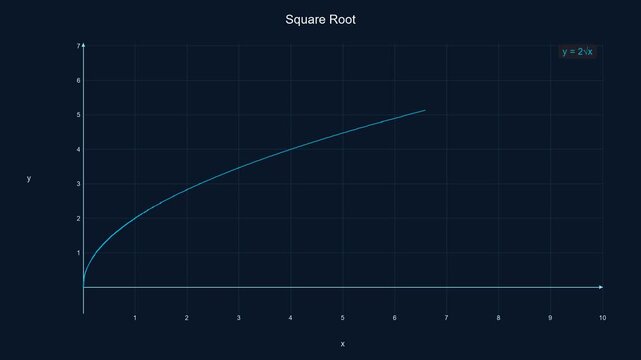The width and height of the screenshot is (641, 360).
Task: Click x-axis tick label '10'
Action: coord(603,318)
